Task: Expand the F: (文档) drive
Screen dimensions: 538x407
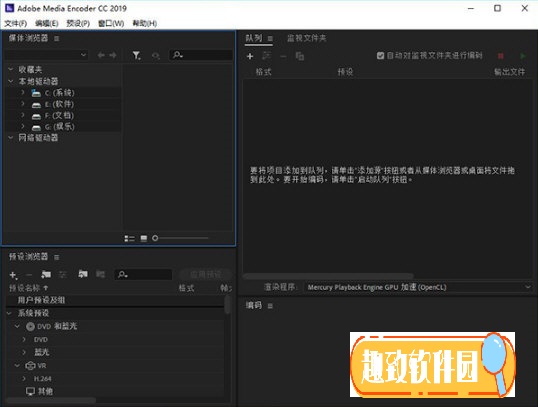Action: point(23,115)
